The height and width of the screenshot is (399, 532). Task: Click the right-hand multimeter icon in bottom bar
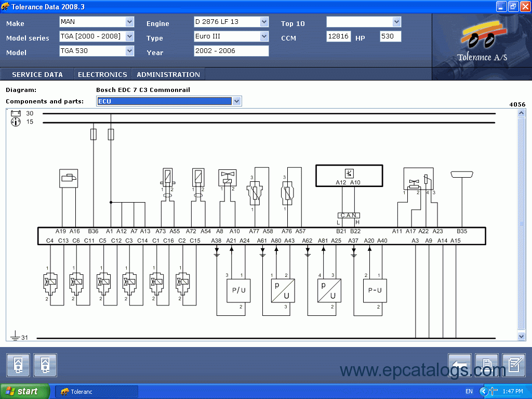(45, 365)
